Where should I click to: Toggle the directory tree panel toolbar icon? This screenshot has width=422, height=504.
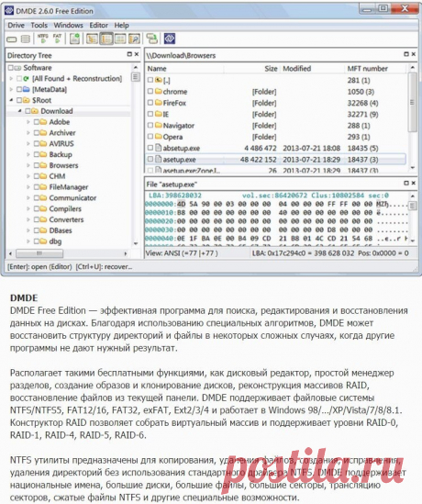pos(92,39)
